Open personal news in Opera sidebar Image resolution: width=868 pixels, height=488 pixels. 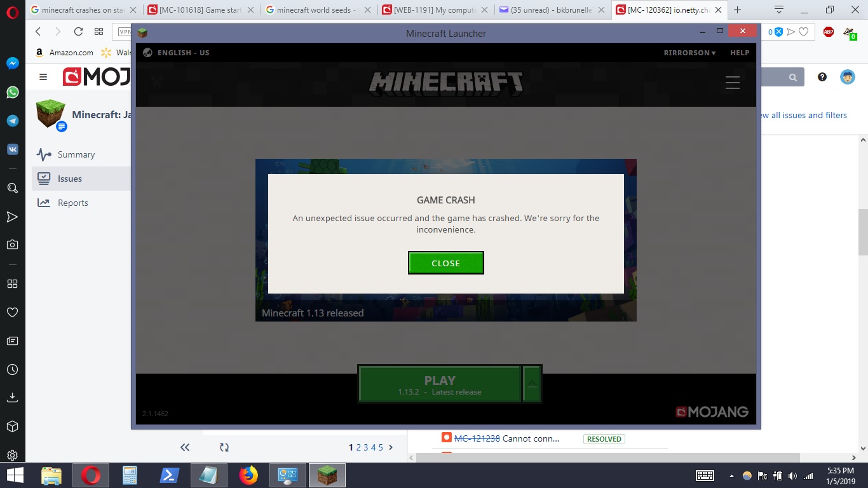click(12, 341)
